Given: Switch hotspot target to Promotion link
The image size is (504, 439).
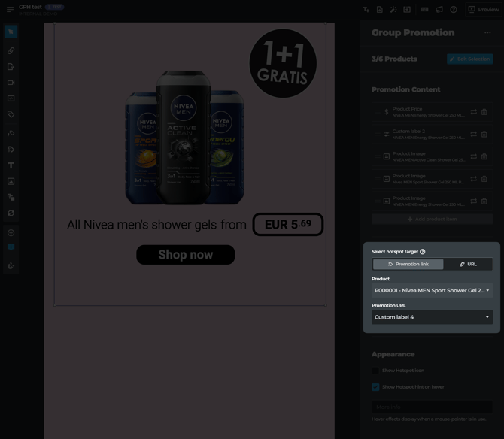Looking at the screenshot, I should pyautogui.click(x=408, y=264).
